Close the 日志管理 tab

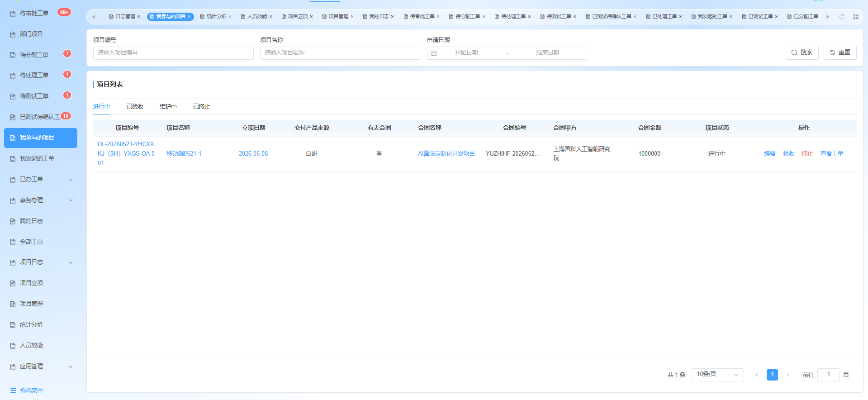pyautogui.click(x=138, y=17)
